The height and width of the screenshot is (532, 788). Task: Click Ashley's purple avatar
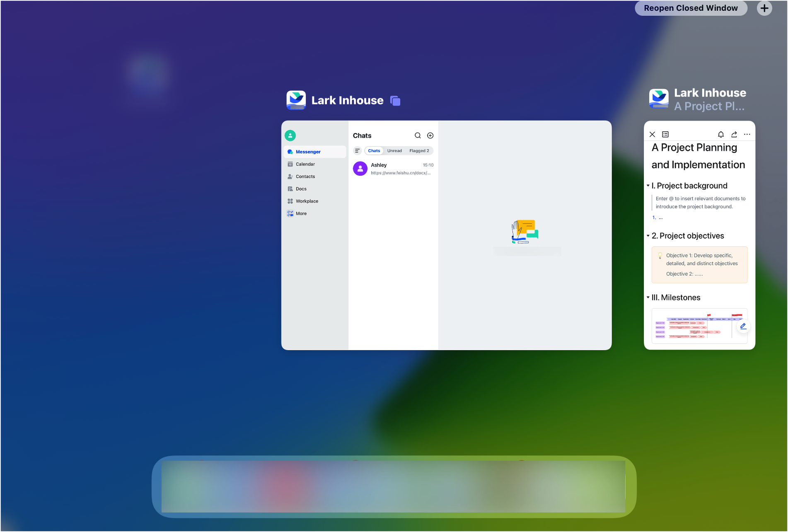click(360, 169)
